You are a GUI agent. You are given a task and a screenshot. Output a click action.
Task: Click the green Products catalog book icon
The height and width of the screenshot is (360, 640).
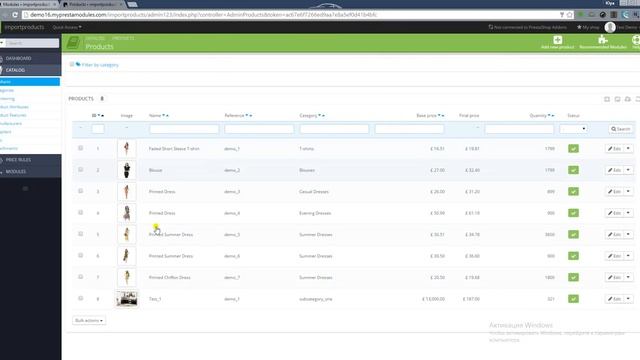[73, 42]
